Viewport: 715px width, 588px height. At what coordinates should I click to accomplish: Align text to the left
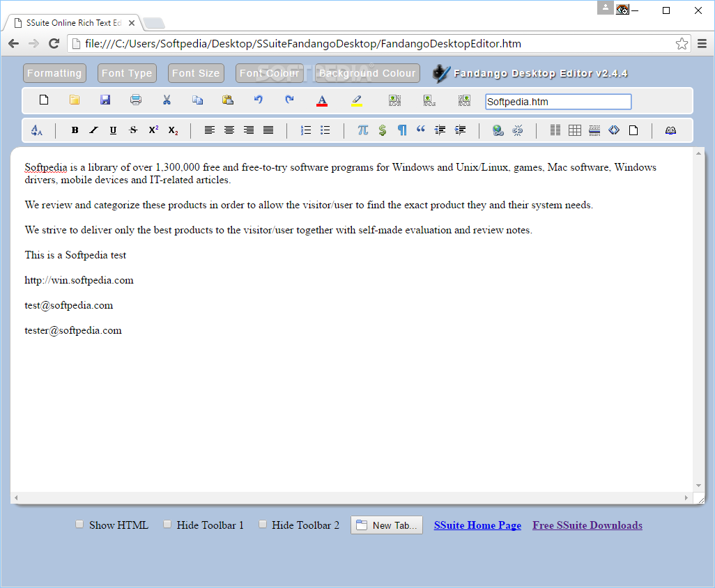(209, 130)
